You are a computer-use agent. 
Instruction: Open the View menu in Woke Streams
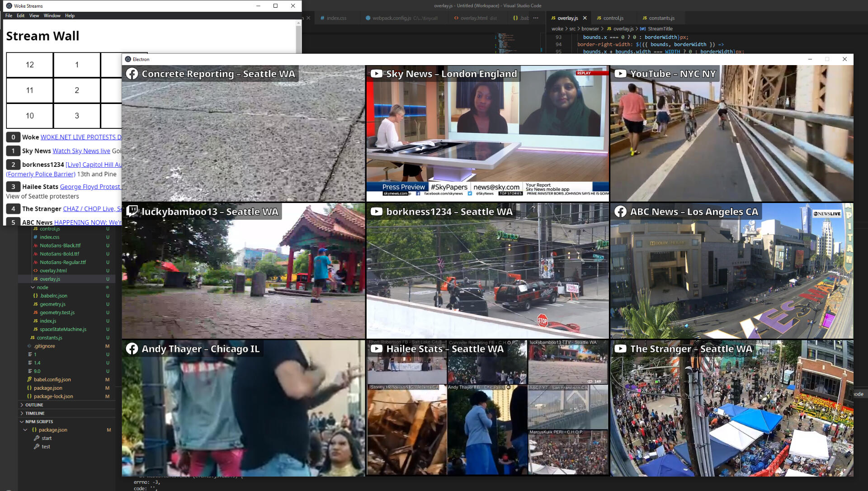click(34, 15)
